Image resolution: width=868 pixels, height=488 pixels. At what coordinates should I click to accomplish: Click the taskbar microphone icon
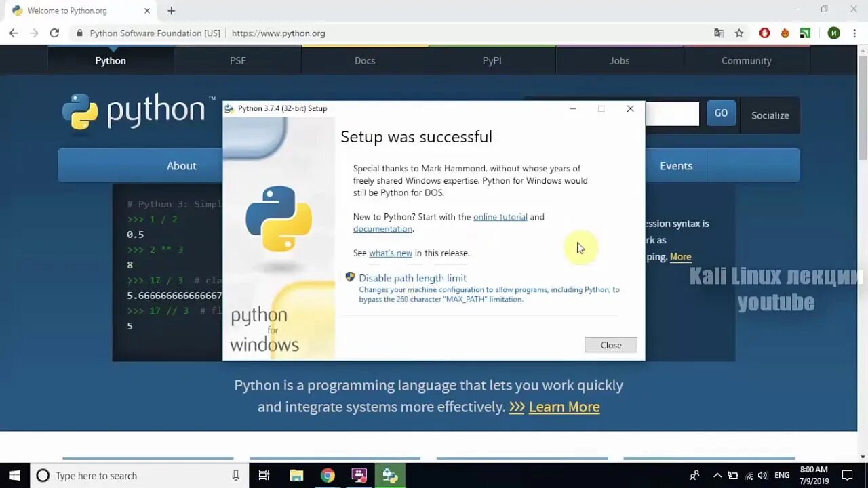point(235,475)
